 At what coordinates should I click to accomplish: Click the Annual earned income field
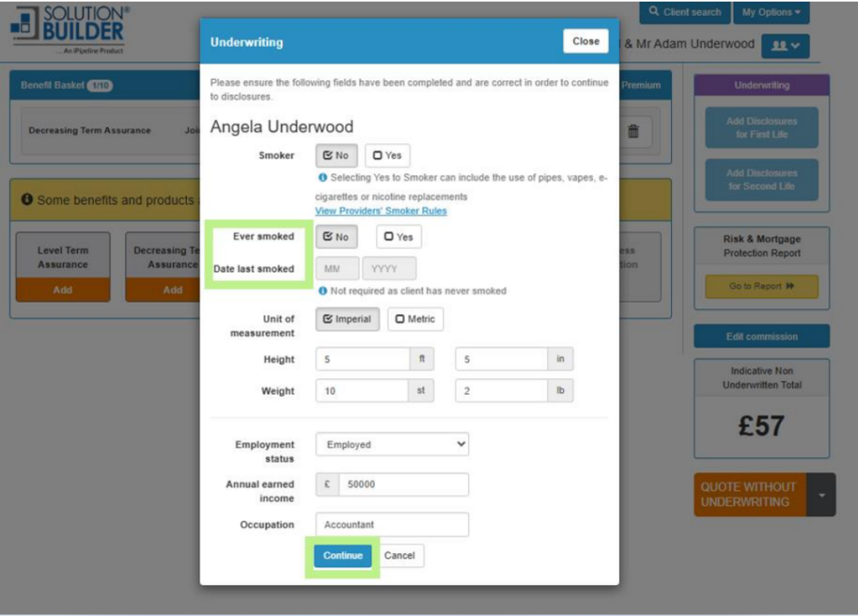(x=402, y=484)
